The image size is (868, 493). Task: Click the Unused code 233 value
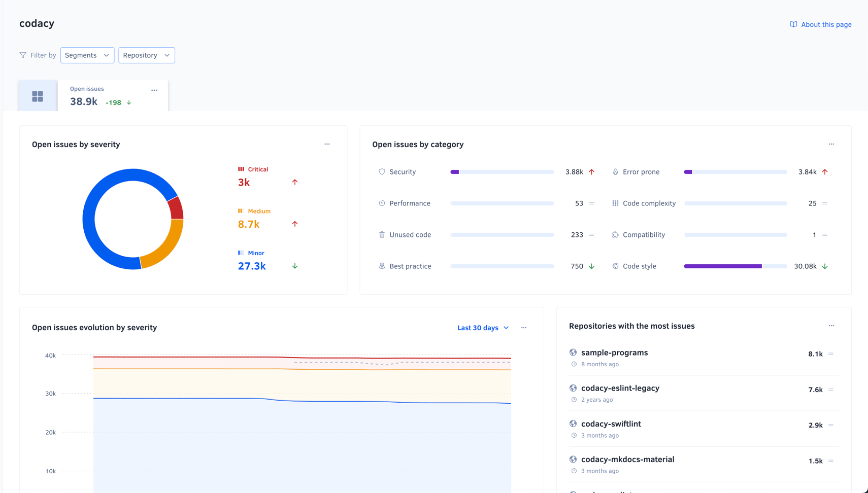[577, 235]
